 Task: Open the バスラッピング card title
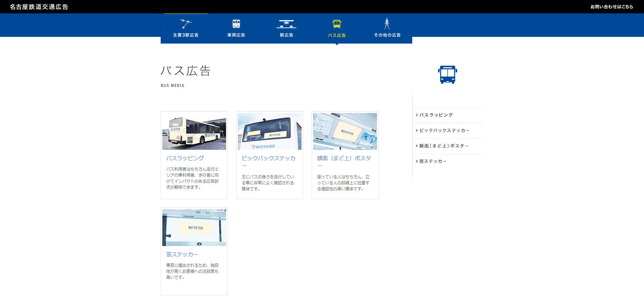click(x=185, y=158)
